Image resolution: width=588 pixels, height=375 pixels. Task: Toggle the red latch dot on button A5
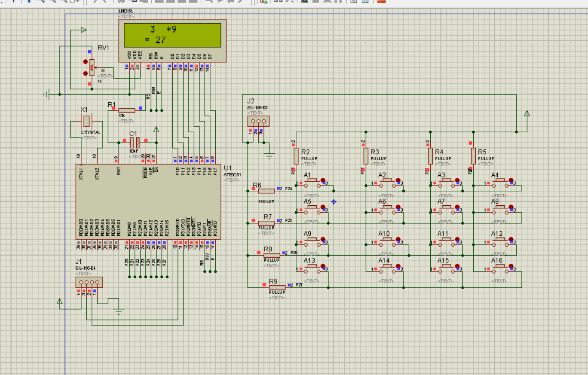pyautogui.click(x=323, y=207)
